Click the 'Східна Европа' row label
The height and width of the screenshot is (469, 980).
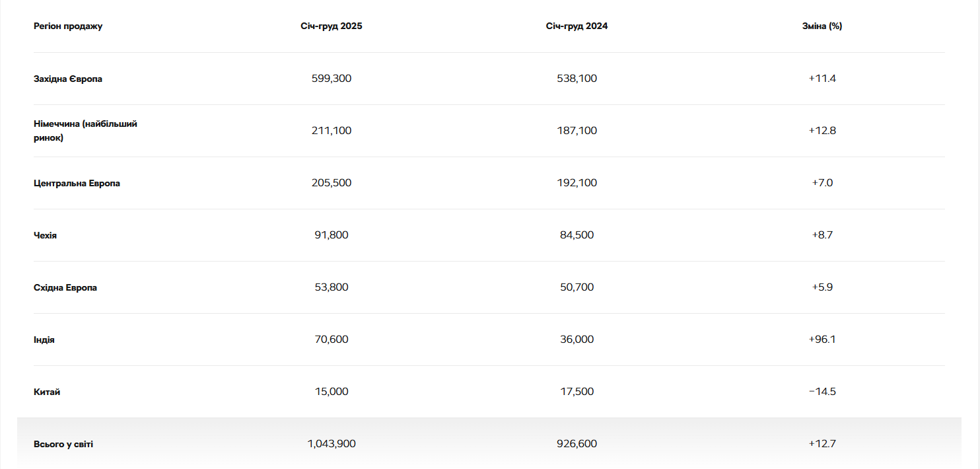coord(65,287)
